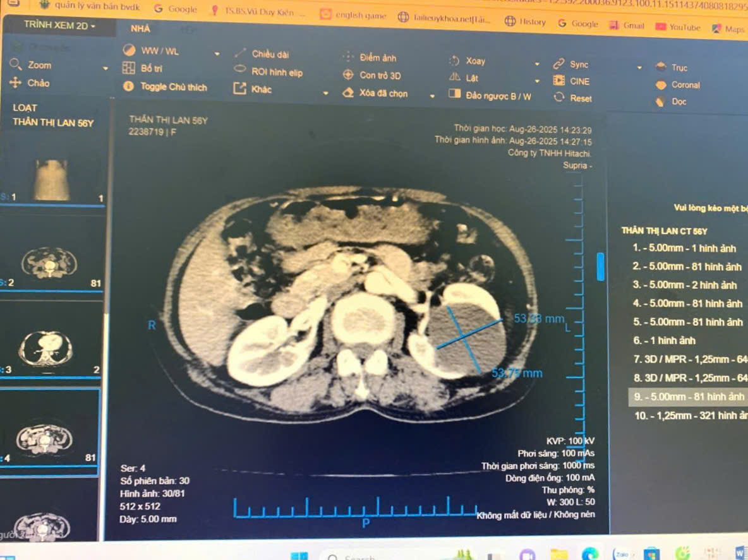Screen dimensions: 748x560
Task: Activate the Con trỏ 3D cursor
Action: (379, 75)
